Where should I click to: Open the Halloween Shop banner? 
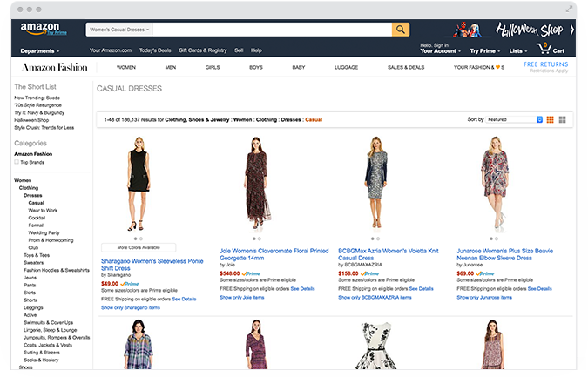(x=529, y=30)
